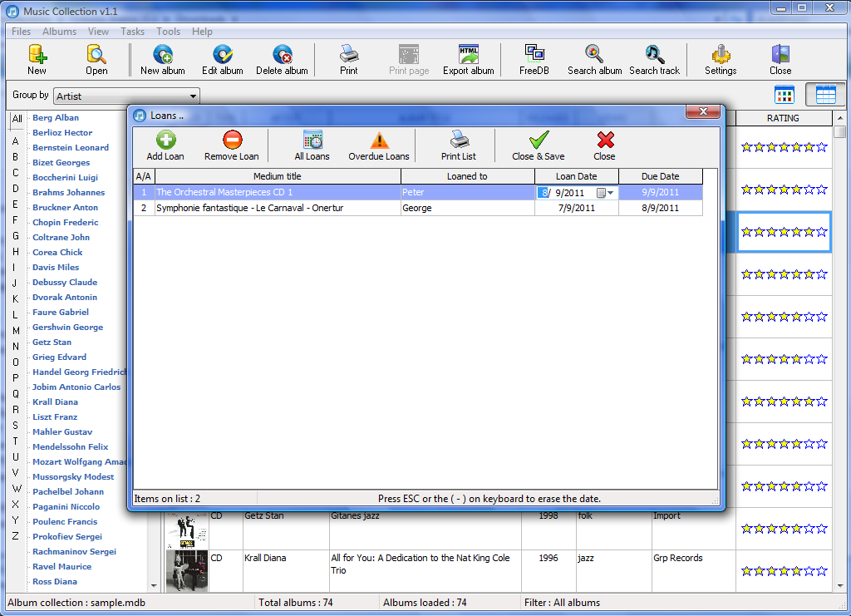This screenshot has width=851, height=616.
Task: Select artist Chopin Frederic in list
Action: click(65, 223)
